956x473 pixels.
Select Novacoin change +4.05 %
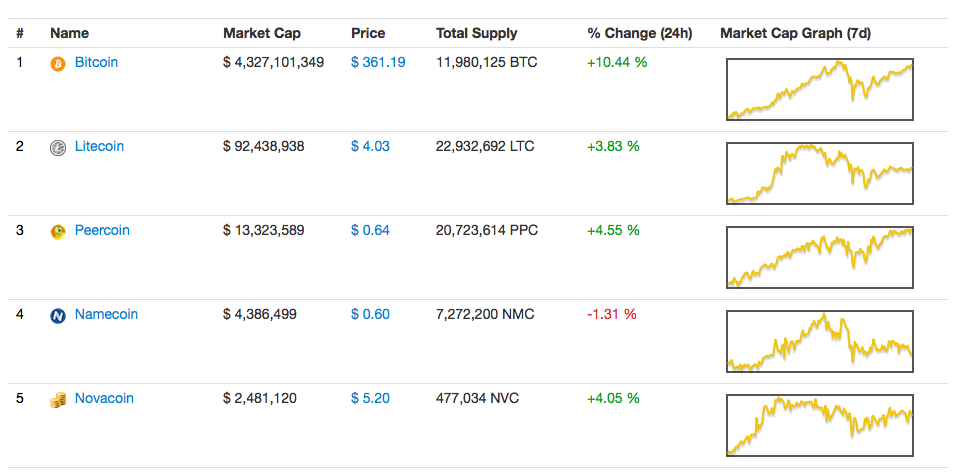(613, 399)
